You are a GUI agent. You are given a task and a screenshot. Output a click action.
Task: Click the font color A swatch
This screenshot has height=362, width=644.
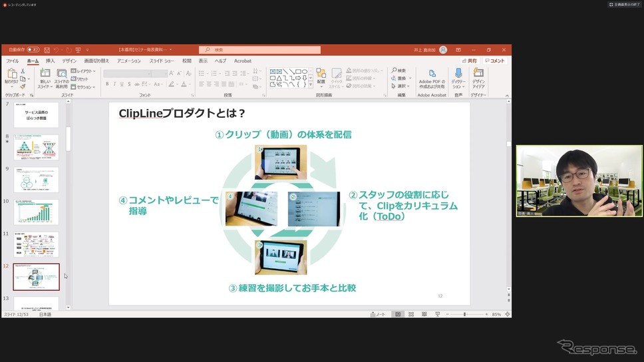184,85
